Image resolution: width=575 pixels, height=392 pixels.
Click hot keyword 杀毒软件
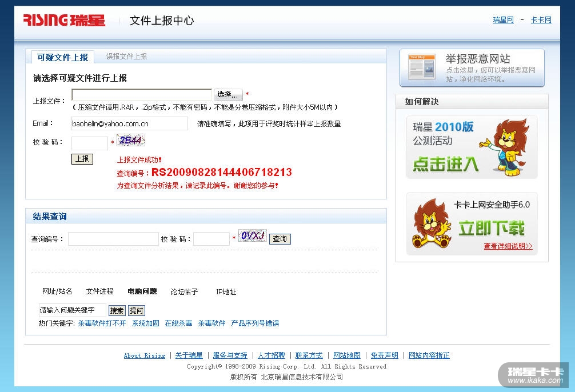(x=211, y=323)
